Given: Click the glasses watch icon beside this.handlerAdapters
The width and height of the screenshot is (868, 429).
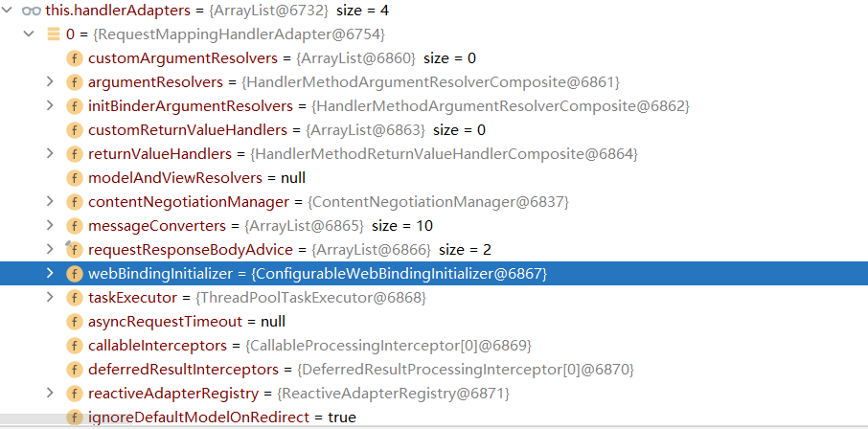Looking at the screenshot, I should [x=32, y=10].
